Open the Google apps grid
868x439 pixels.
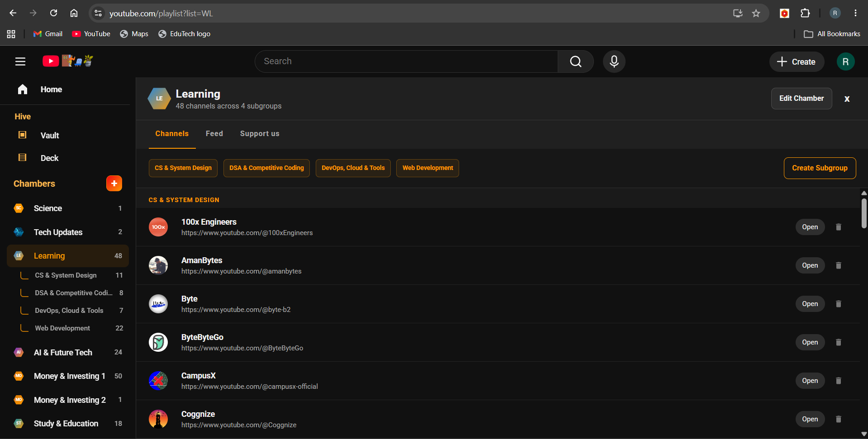tap(11, 34)
